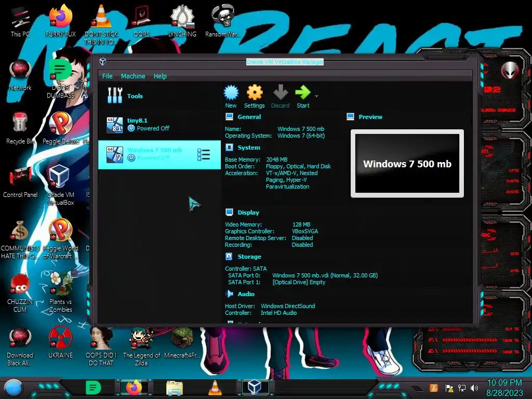532x399 pixels.
Task: Open the Start button dropdown arrow
Action: pyautogui.click(x=316, y=96)
